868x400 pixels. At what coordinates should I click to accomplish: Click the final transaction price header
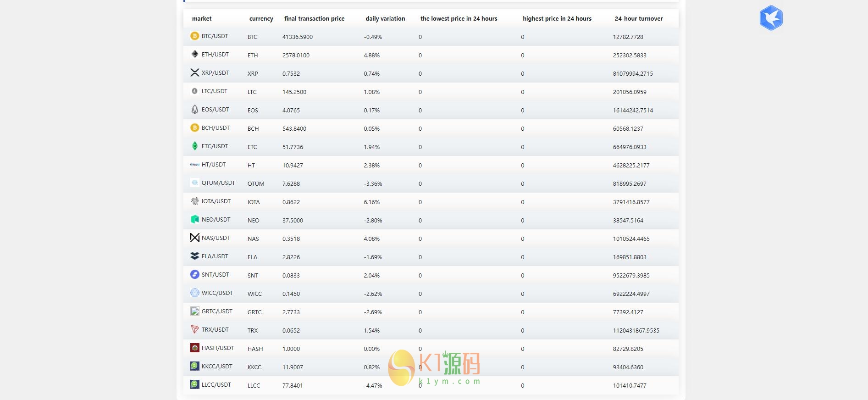(x=314, y=19)
